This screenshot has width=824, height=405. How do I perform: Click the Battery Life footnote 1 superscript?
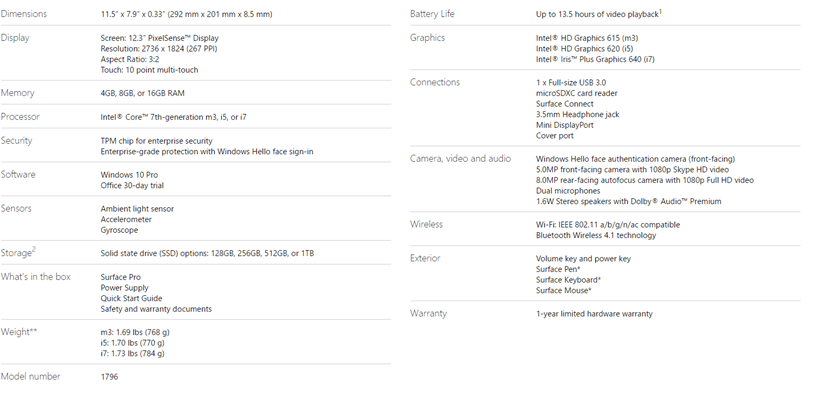point(660,12)
